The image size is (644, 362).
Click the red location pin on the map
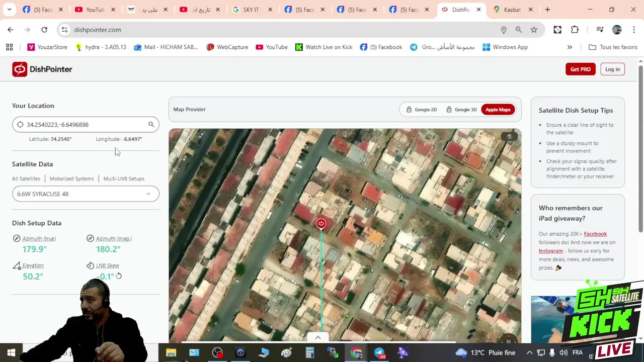[321, 224]
